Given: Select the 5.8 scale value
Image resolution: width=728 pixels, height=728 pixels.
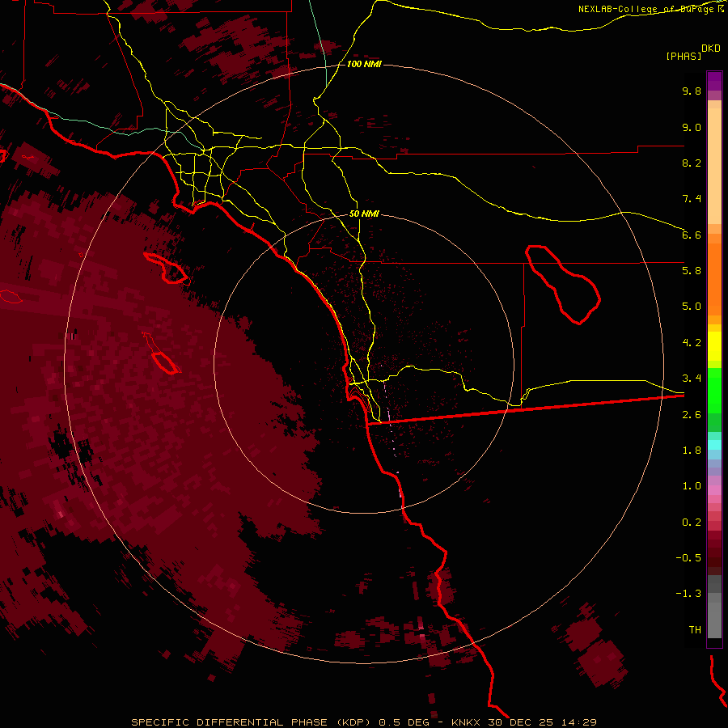Looking at the screenshot, I should pos(692,270).
